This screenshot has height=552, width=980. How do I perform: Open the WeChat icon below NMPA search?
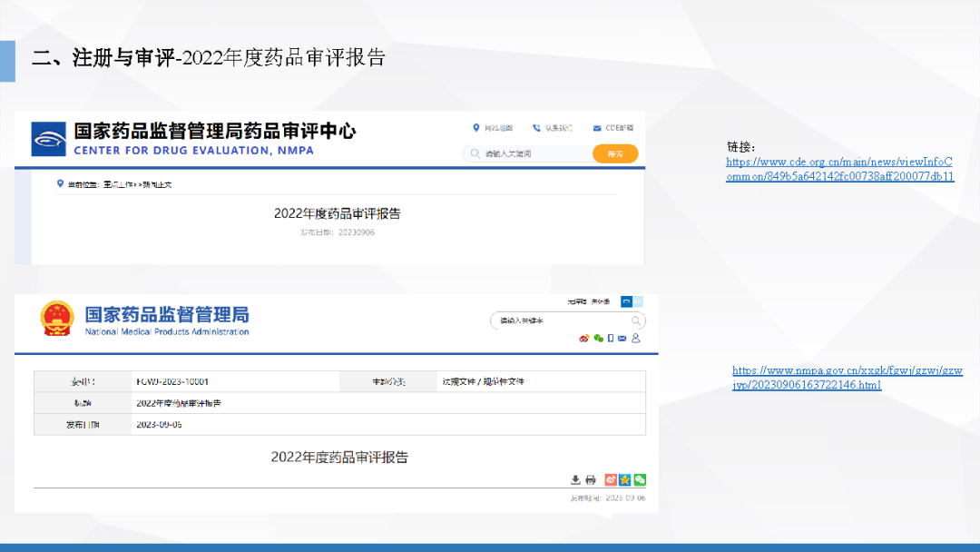tap(598, 339)
